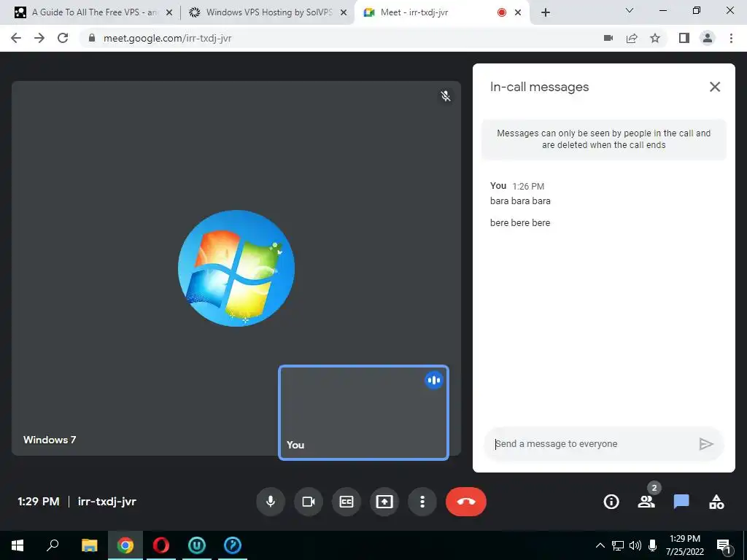Turn on the camera button
Screen dimensions: 747x560
[x=309, y=502]
